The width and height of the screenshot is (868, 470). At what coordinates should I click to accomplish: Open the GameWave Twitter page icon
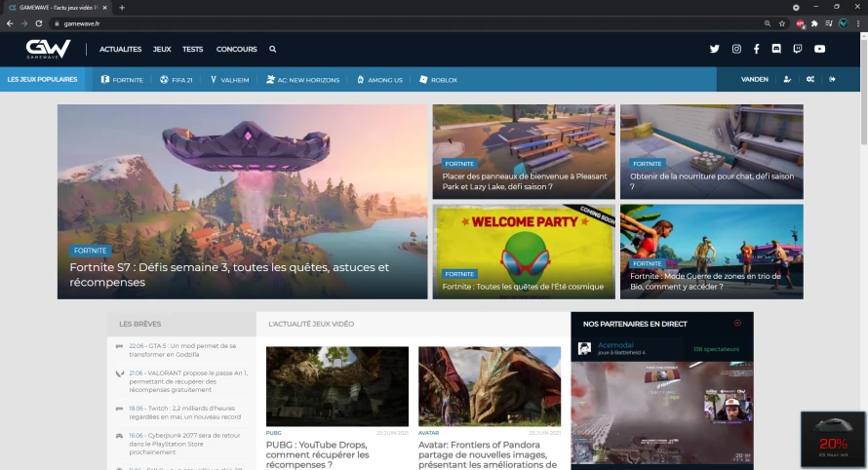715,49
